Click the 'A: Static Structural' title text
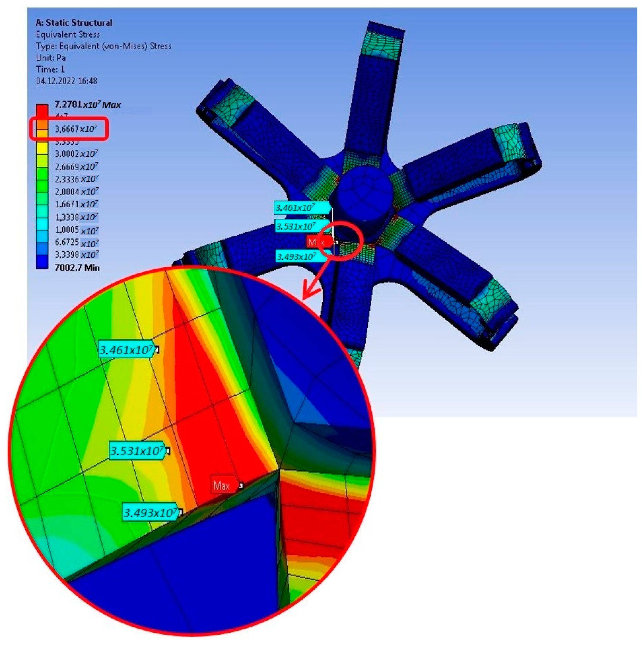644x645 pixels. point(74,23)
